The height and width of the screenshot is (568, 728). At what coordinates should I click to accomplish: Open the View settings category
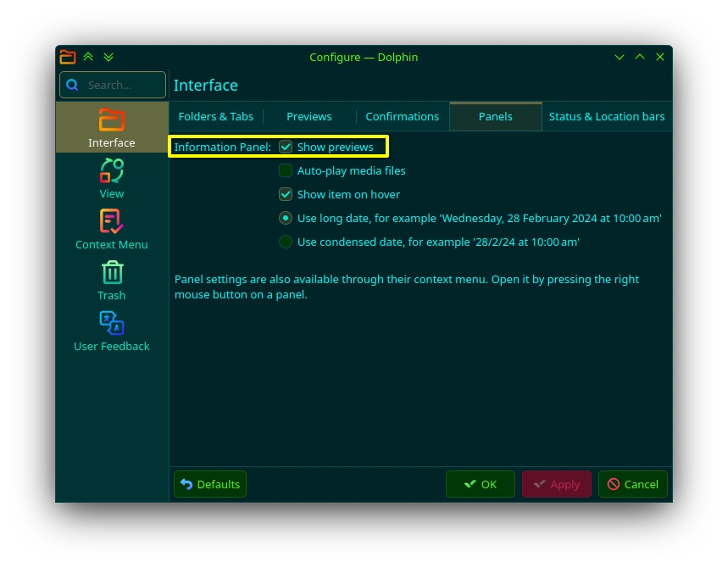(x=111, y=179)
